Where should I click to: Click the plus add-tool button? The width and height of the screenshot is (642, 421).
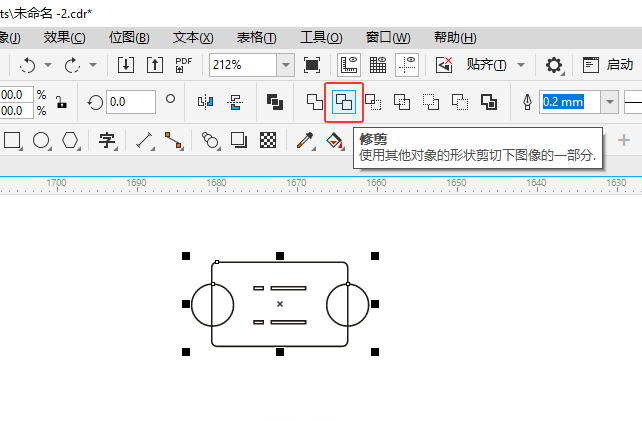(x=624, y=140)
